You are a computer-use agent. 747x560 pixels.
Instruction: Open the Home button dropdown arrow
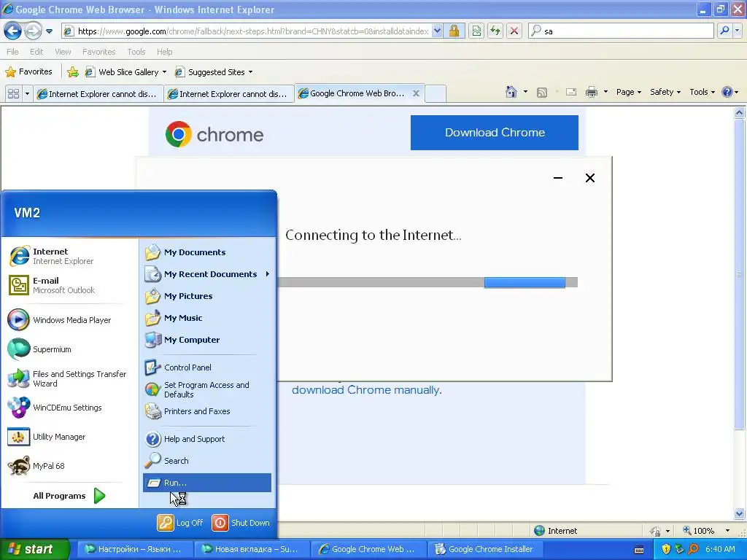[x=525, y=92]
